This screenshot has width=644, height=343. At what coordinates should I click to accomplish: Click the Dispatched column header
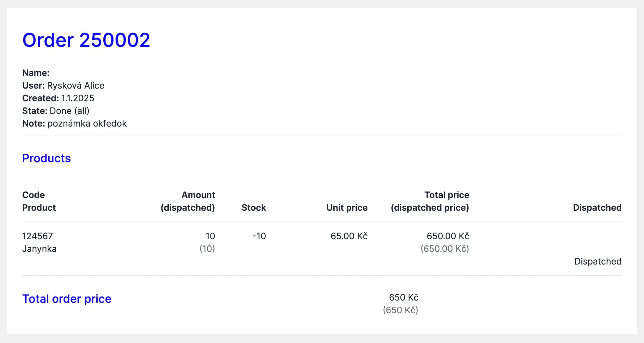(597, 208)
